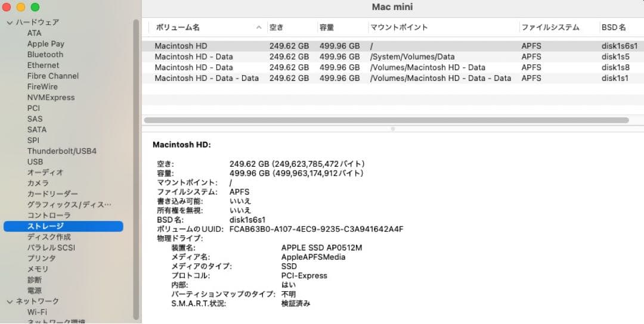
Task: Close the Mac mini window
Action: [7, 7]
